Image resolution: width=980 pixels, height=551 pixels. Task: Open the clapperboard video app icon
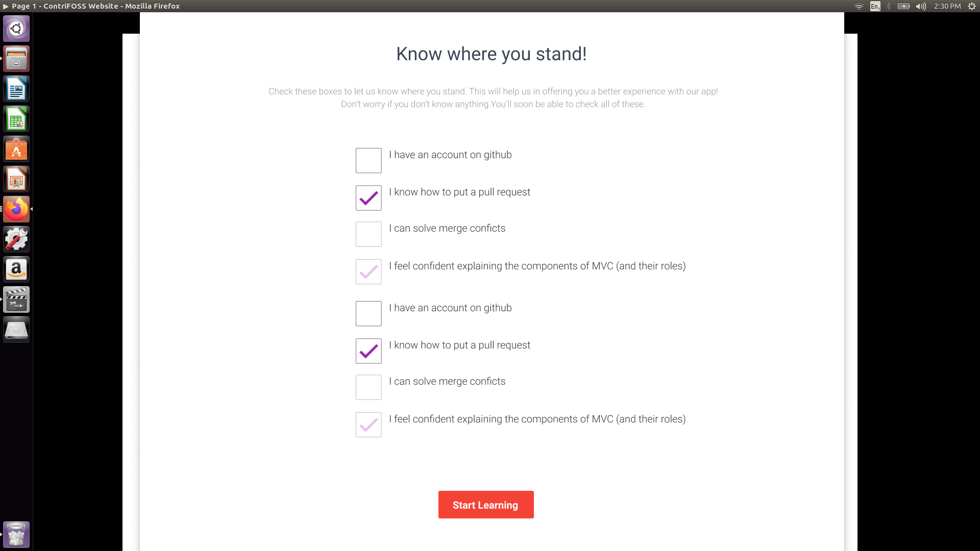point(16,299)
